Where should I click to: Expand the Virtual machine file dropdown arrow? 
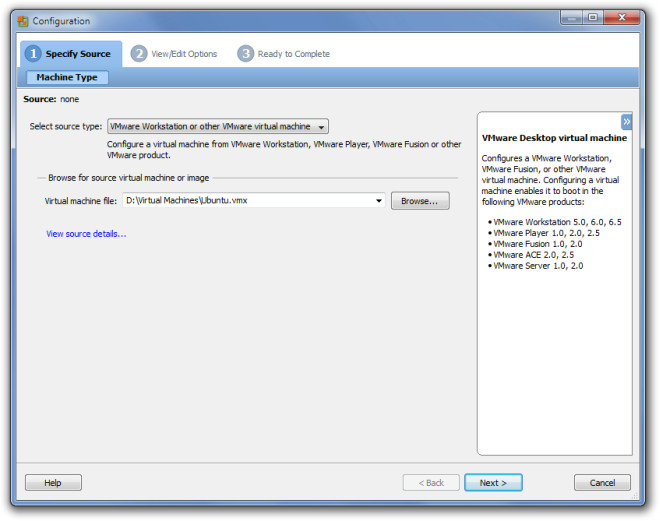[379, 201]
